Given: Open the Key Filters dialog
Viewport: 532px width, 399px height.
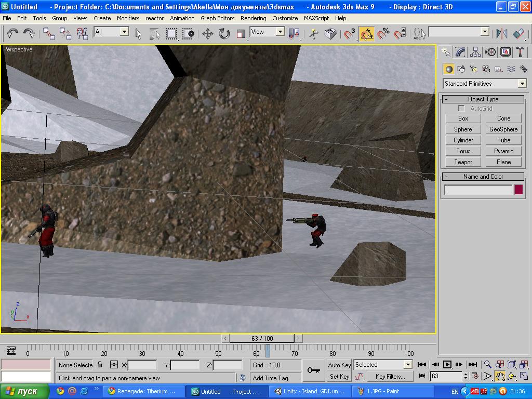Looking at the screenshot, I should pyautogui.click(x=390, y=376).
